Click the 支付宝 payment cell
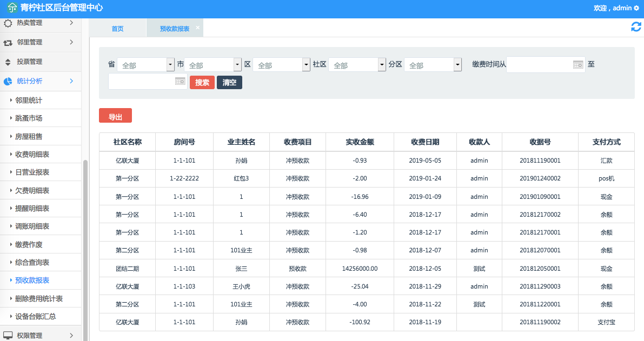Viewport: 644px width, 341px height. point(606,322)
